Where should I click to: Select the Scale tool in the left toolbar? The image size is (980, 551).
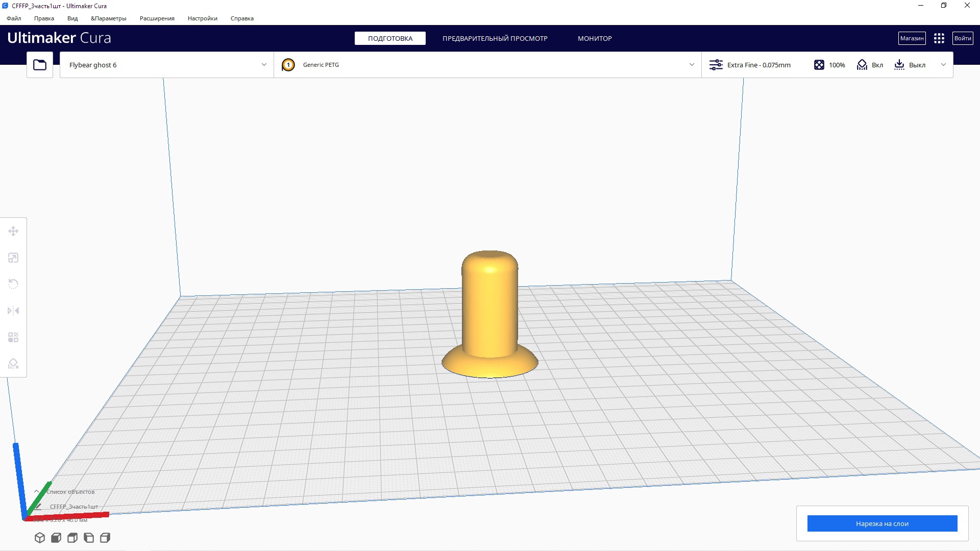pyautogui.click(x=13, y=258)
